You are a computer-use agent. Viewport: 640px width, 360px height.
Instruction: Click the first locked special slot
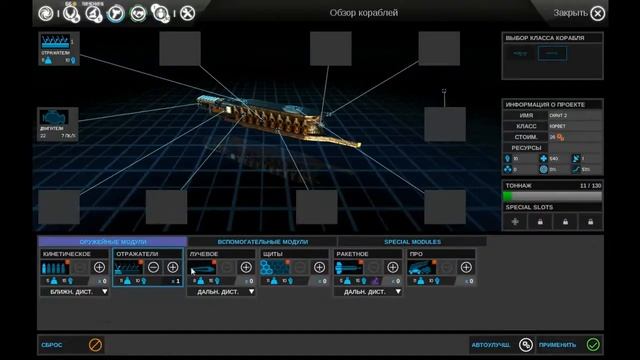coord(540,222)
